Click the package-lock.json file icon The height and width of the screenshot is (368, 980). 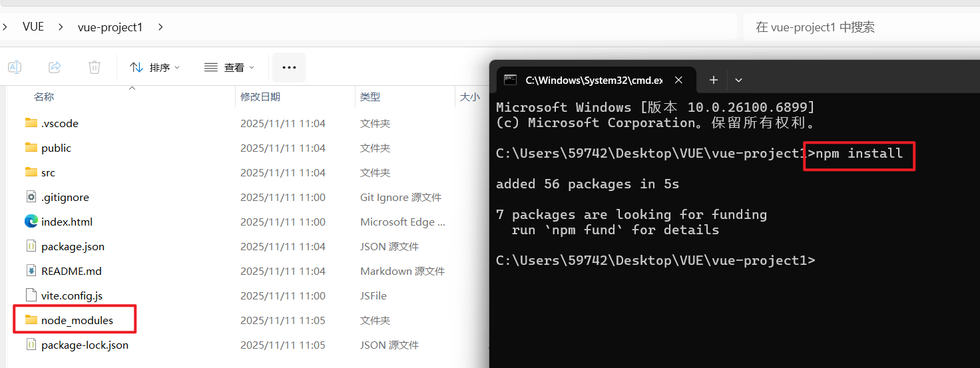31,345
